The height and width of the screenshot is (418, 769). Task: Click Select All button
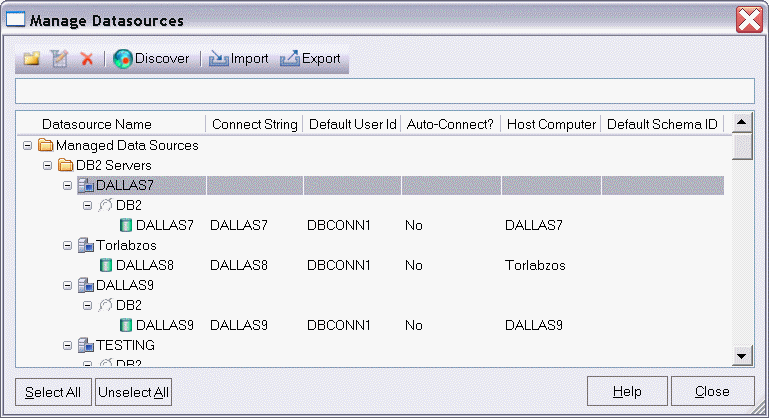tap(53, 392)
